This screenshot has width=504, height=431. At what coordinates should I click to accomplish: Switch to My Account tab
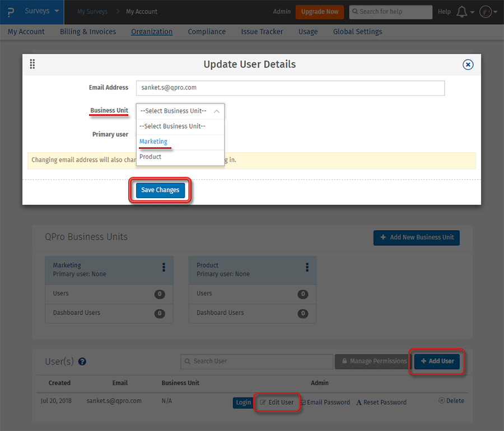coord(26,32)
